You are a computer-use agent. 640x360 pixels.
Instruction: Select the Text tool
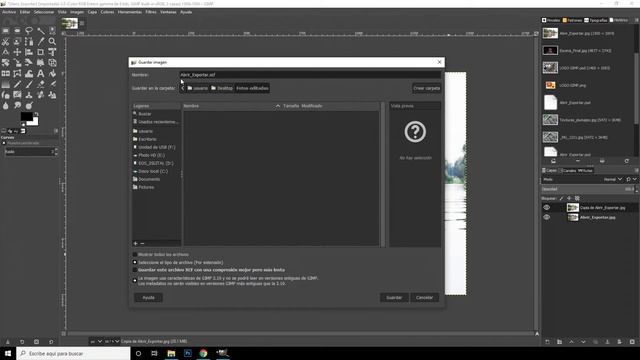coord(41,74)
